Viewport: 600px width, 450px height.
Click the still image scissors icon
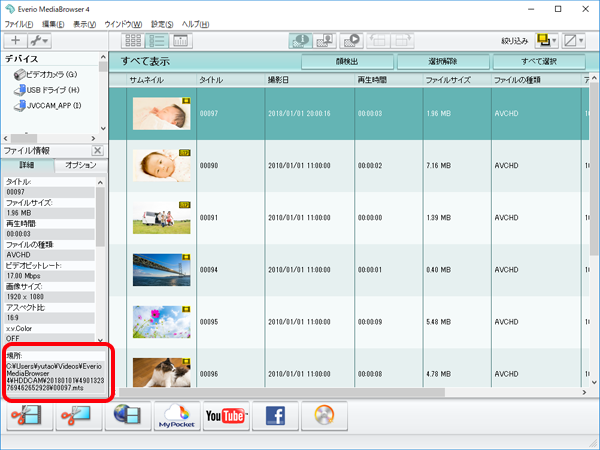coord(79,416)
